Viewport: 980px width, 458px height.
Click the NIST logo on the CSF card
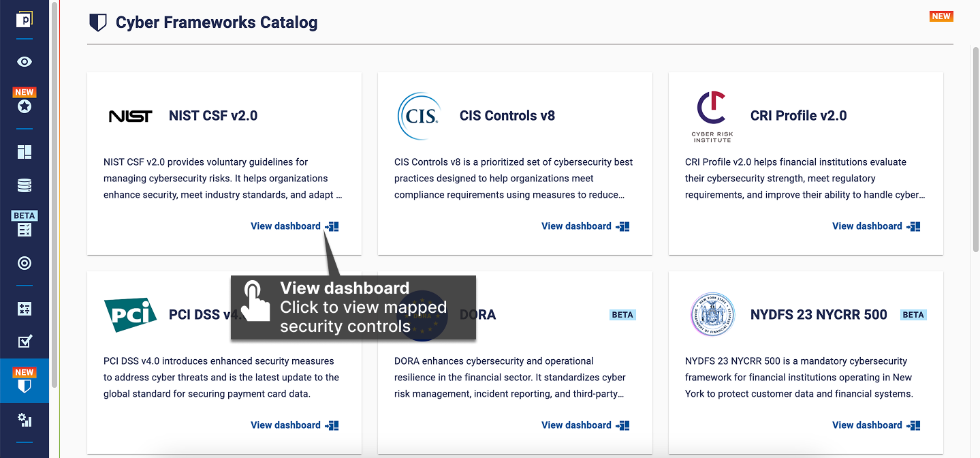pos(131,116)
